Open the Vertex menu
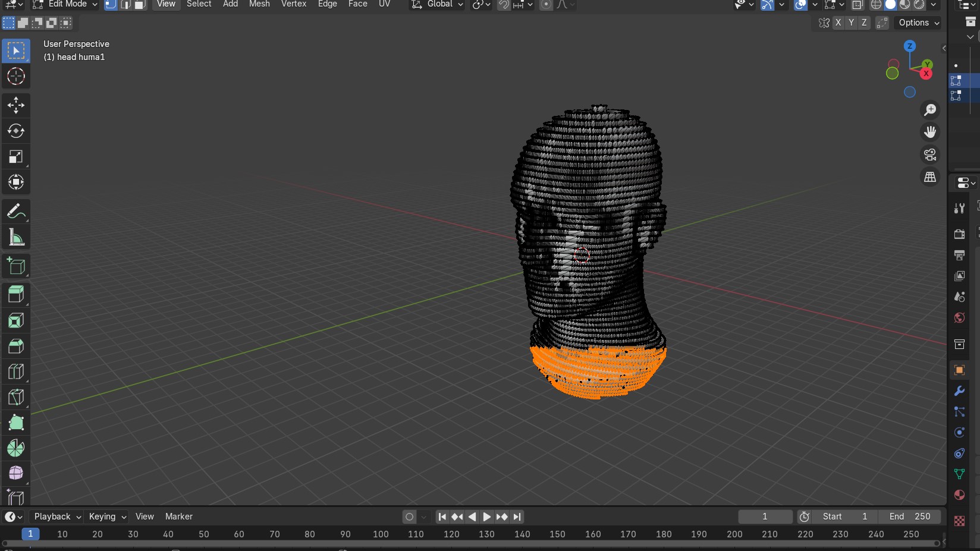This screenshot has height=551, width=980. click(294, 4)
